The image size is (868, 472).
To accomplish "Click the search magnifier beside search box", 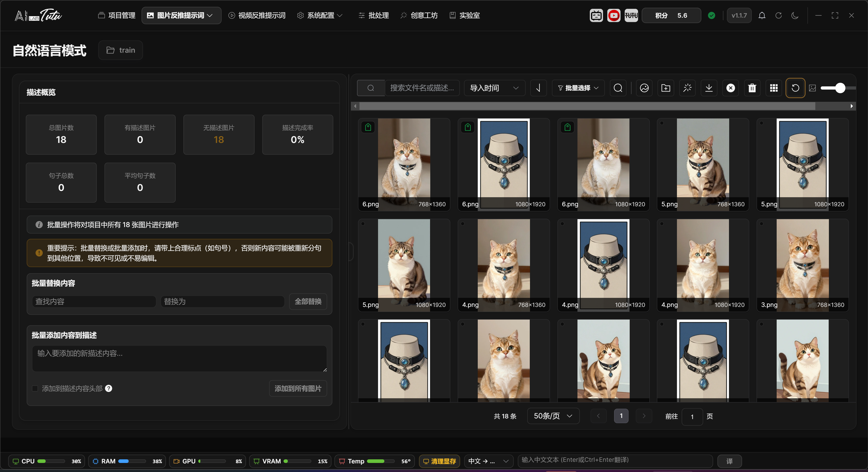I will point(371,88).
